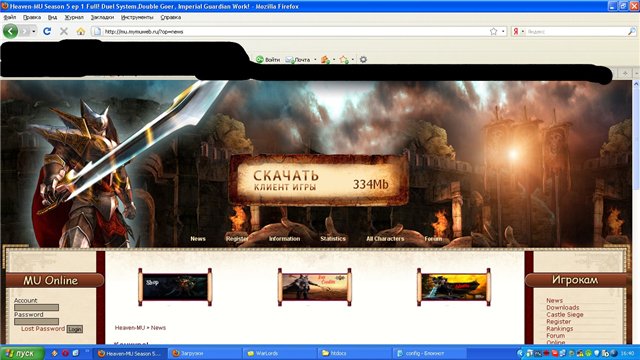The height and width of the screenshot is (360, 640).
Task: Open the Information navigation link
Action: (284, 238)
